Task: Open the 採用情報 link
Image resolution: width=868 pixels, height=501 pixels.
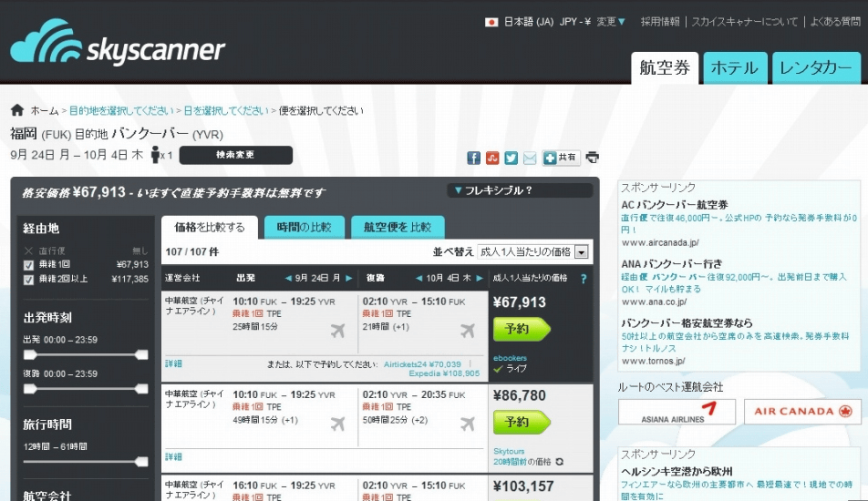Action: pos(660,22)
